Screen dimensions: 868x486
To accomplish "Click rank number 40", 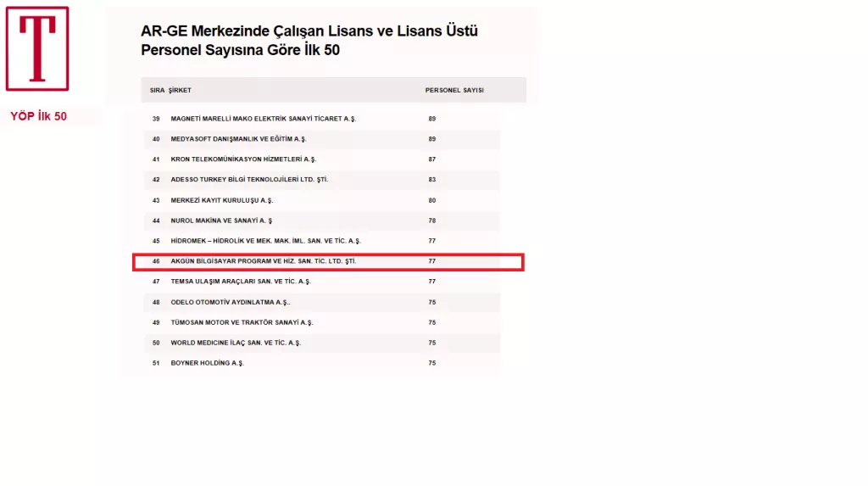I will click(156, 139).
